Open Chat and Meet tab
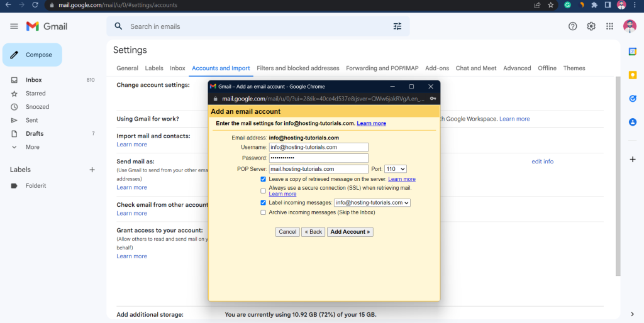 (x=476, y=68)
